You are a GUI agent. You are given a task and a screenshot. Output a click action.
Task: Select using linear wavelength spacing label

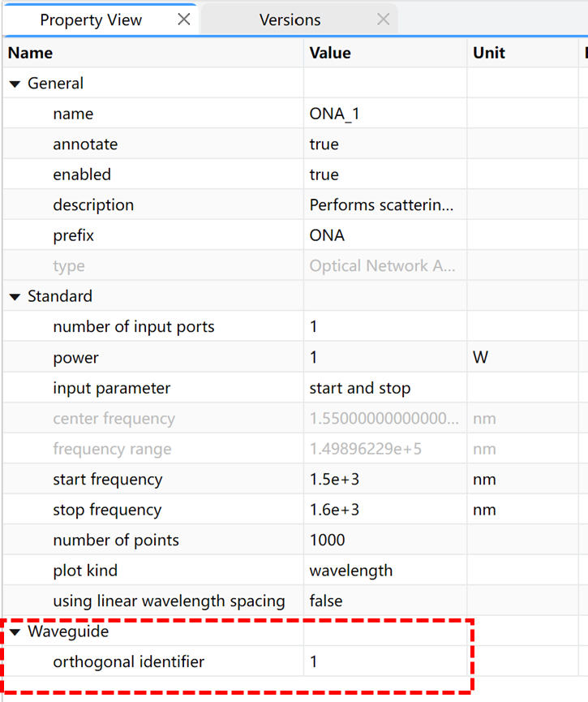click(170, 601)
